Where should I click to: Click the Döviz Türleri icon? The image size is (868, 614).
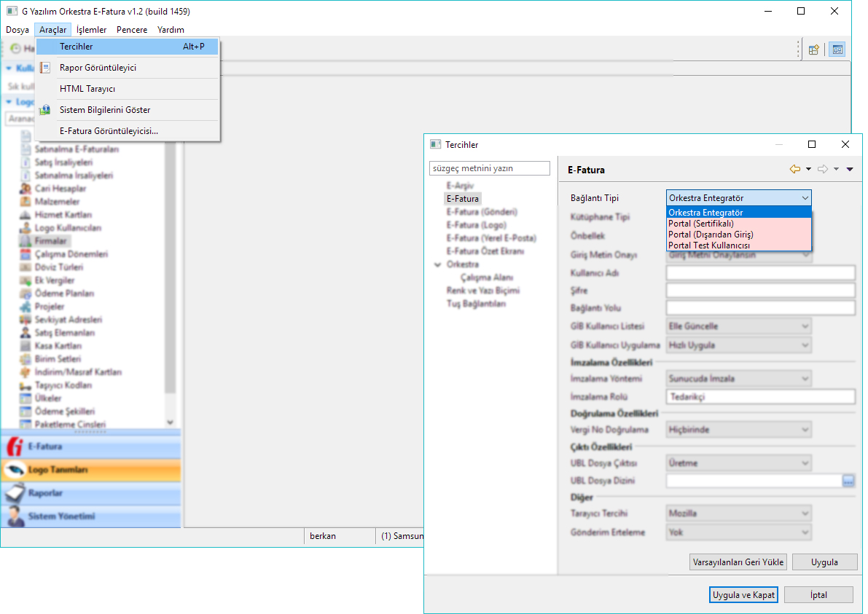click(x=25, y=267)
